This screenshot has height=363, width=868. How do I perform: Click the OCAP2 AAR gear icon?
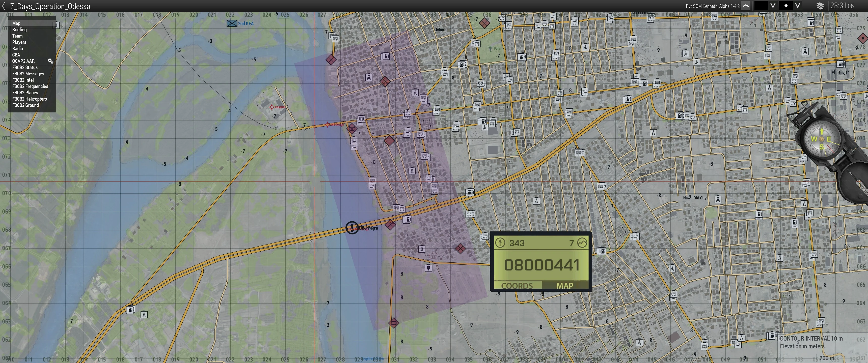click(x=50, y=61)
